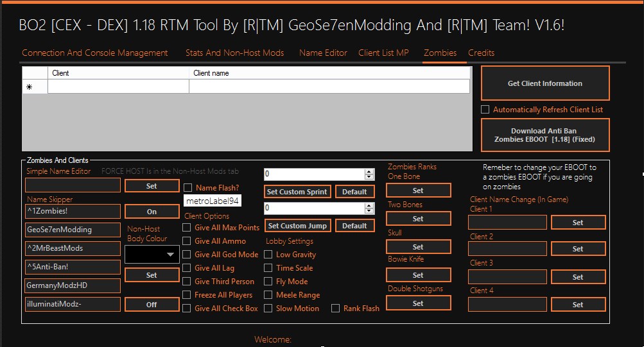Screen dimensions: 644x347
Task: Check Freeze All Players
Action: point(186,295)
